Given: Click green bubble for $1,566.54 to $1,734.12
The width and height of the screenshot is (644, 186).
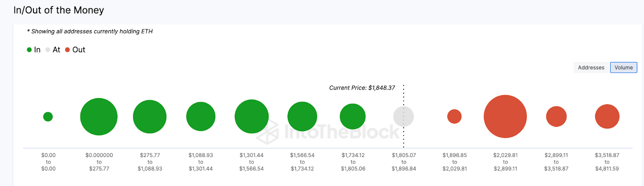Looking at the screenshot, I should 302,116.
